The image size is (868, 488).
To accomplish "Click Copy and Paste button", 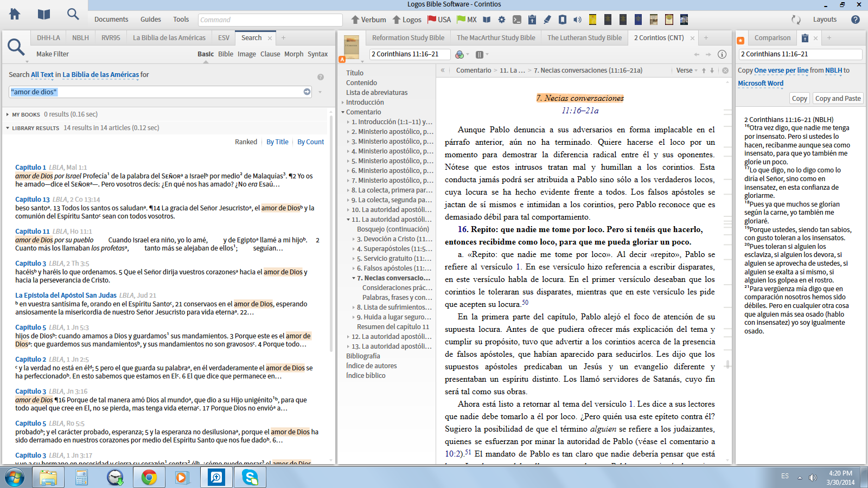I will click(x=838, y=99).
